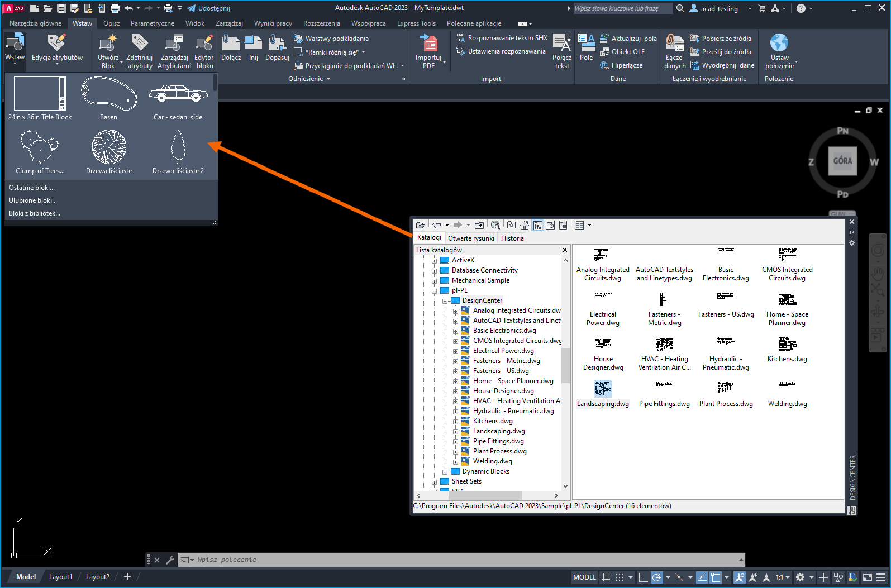Expand the Sheet Sets folder node
Image resolution: width=891 pixels, height=588 pixels.
(434, 482)
